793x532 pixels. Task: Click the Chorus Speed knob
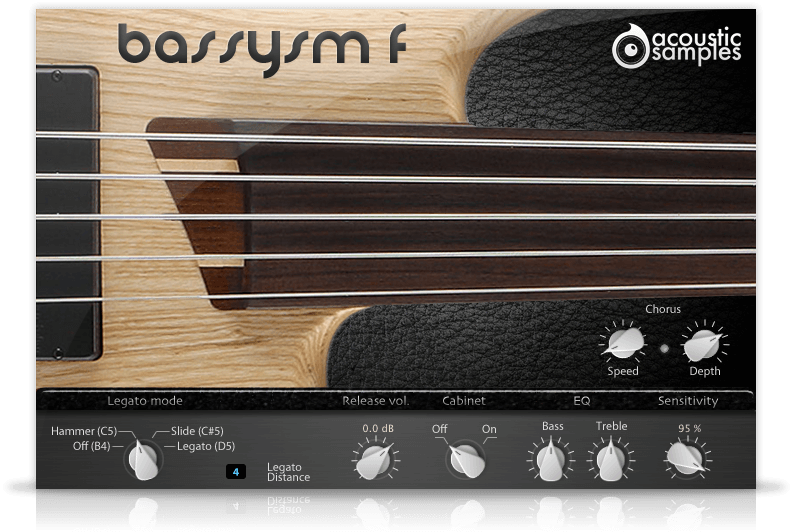click(x=623, y=343)
